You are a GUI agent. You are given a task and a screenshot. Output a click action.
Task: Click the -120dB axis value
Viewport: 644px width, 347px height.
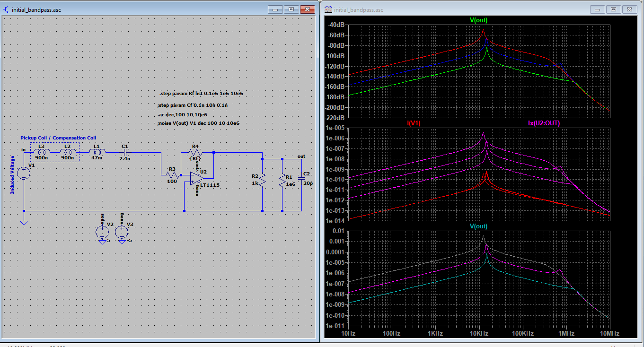coord(335,66)
